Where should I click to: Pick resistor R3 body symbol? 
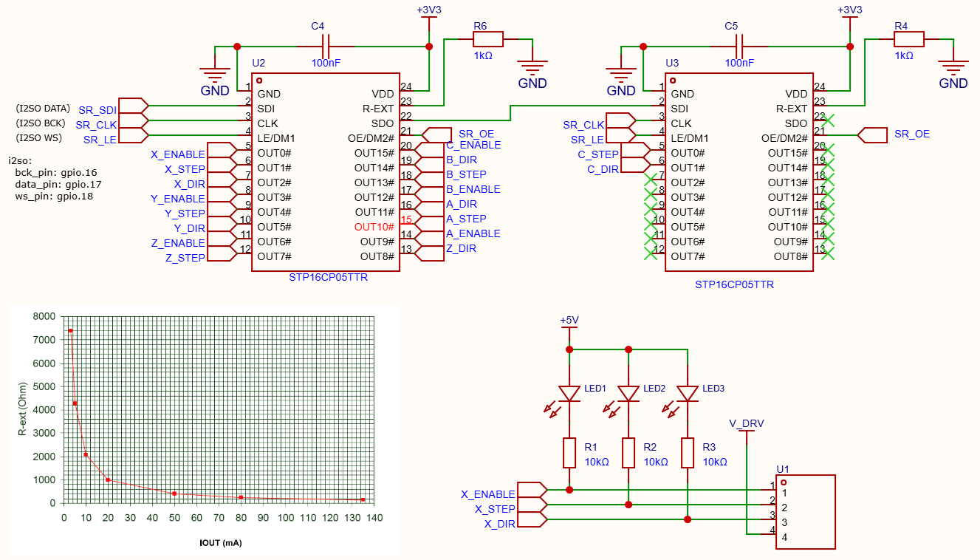pyautogui.click(x=688, y=453)
